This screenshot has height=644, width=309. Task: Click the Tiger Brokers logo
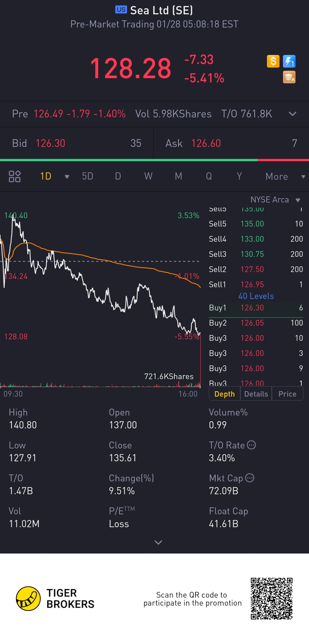tap(28, 598)
